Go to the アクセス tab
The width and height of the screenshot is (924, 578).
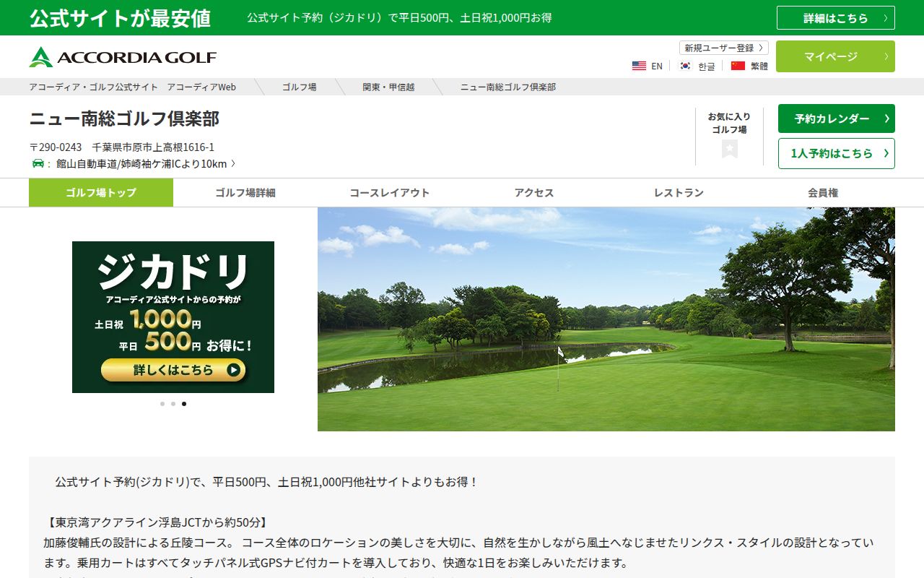pos(534,193)
